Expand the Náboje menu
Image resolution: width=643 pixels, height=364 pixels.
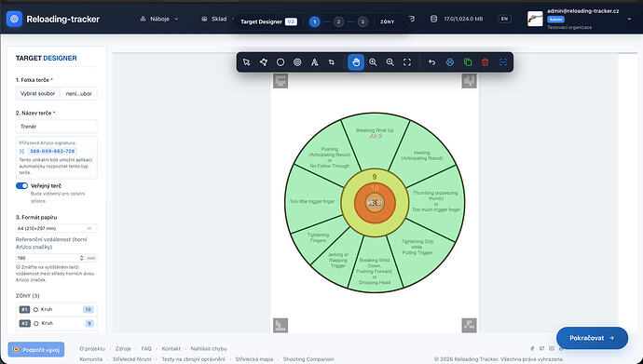click(x=159, y=19)
